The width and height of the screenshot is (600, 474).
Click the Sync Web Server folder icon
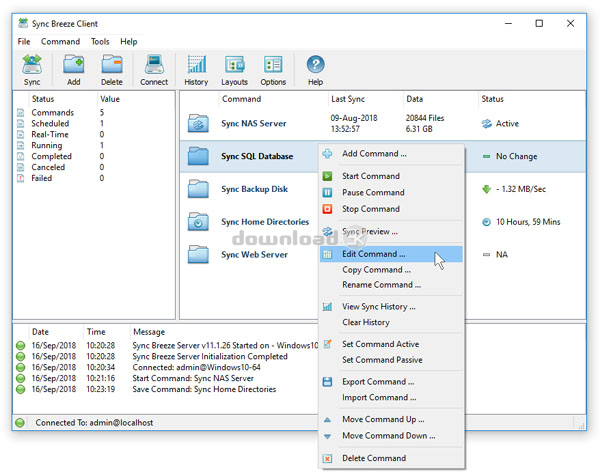click(x=198, y=255)
